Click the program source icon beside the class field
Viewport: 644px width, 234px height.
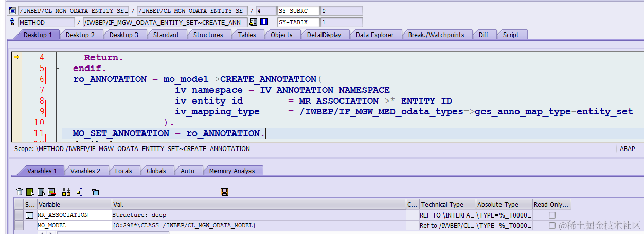[x=13, y=11]
